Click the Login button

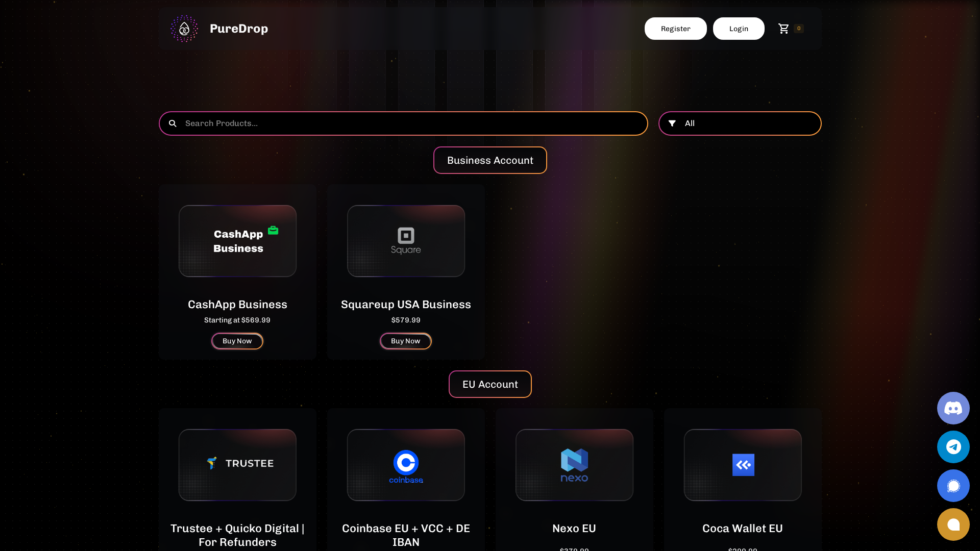(x=739, y=29)
